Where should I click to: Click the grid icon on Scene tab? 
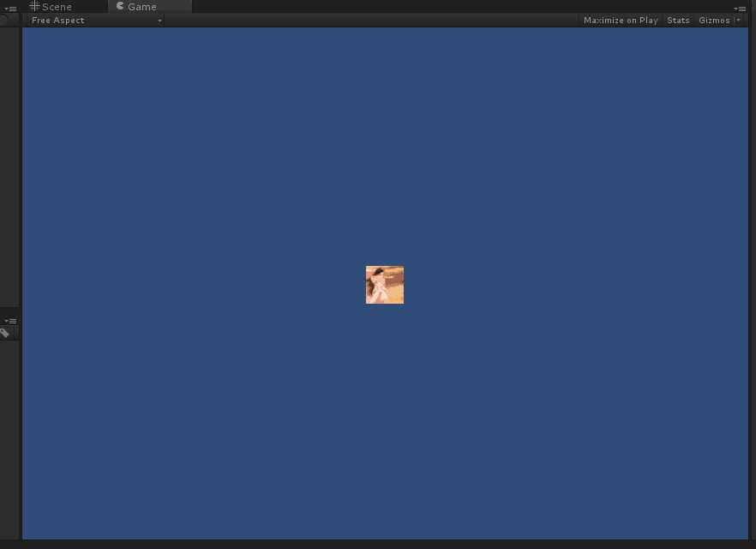[x=34, y=6]
